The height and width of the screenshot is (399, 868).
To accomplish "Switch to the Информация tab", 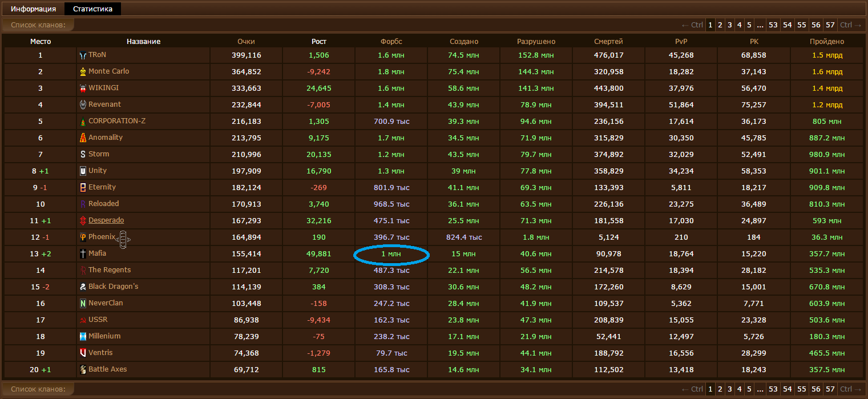I will tap(33, 9).
